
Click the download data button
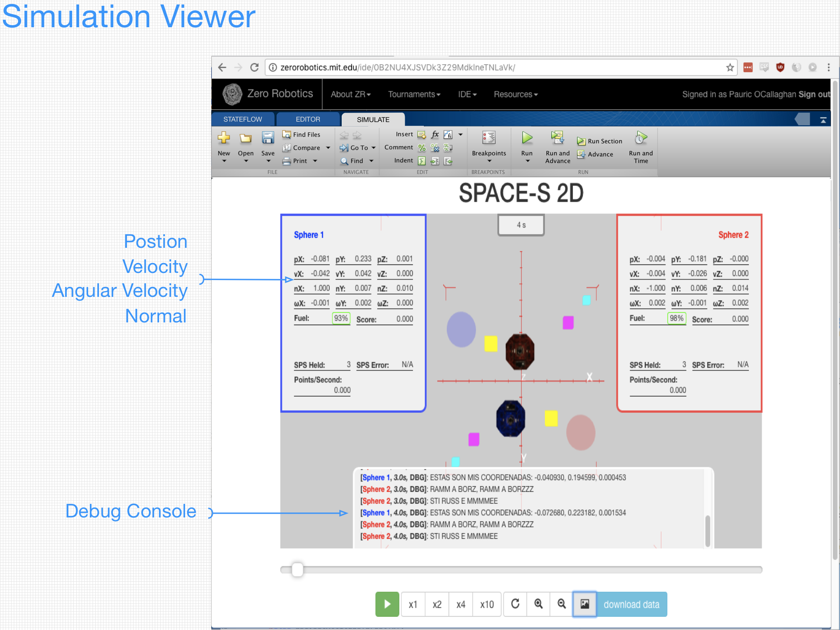631,604
